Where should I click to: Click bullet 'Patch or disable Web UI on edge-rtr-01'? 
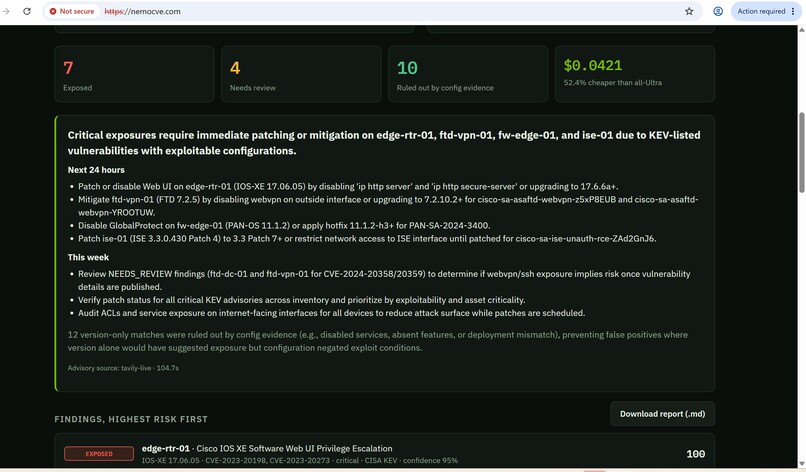(348, 186)
